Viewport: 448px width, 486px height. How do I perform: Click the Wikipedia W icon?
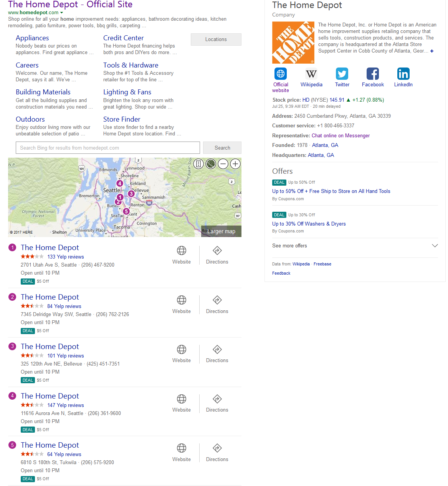pos(311,74)
